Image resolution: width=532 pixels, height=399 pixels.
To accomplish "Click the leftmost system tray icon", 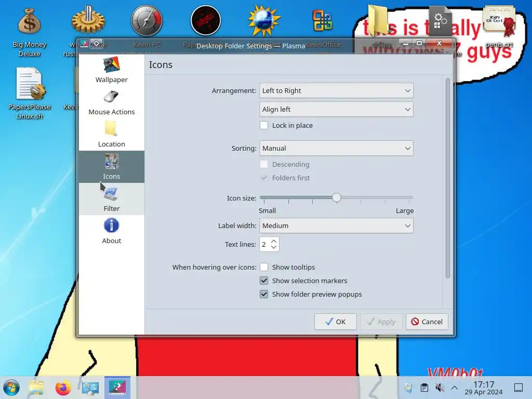I will [x=408, y=388].
